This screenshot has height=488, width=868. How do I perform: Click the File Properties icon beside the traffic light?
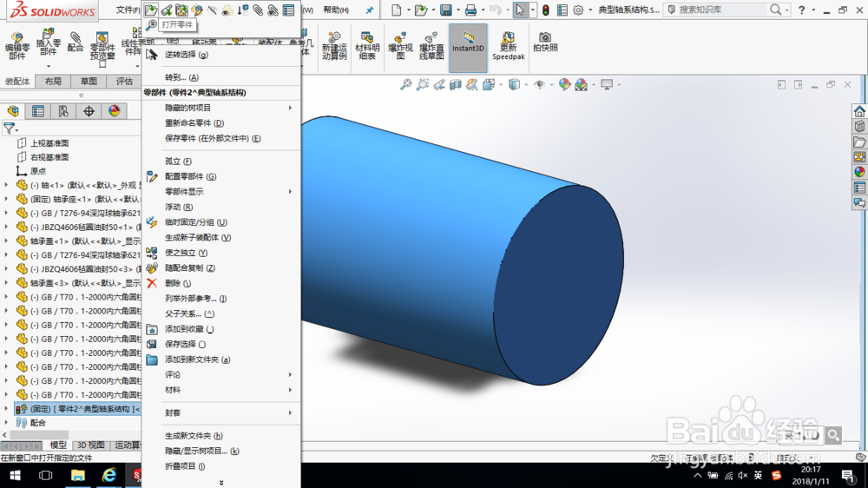point(562,10)
